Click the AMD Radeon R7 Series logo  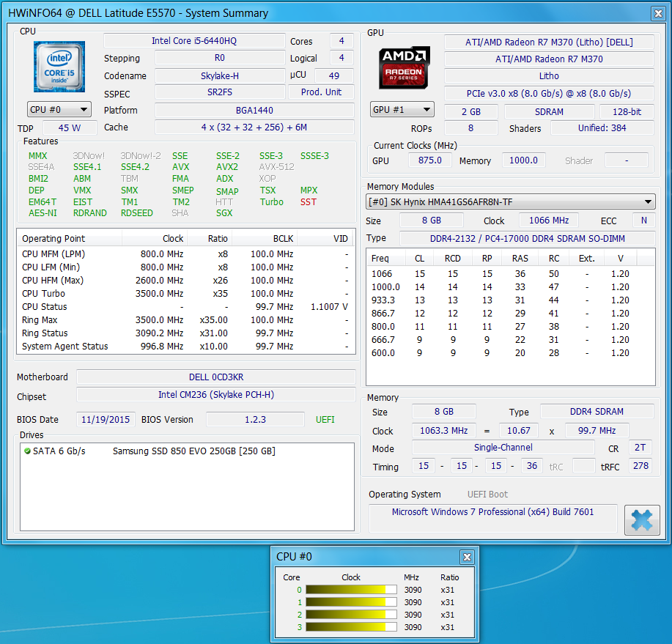404,67
